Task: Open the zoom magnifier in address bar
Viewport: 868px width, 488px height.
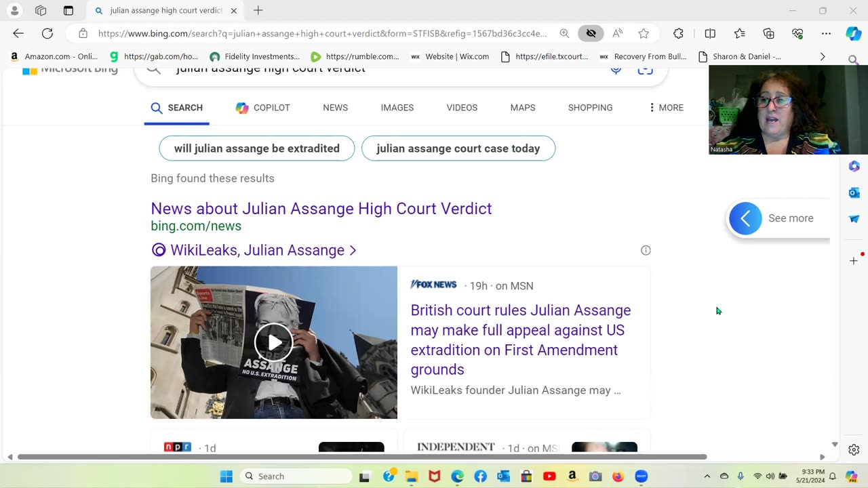Action: point(564,33)
